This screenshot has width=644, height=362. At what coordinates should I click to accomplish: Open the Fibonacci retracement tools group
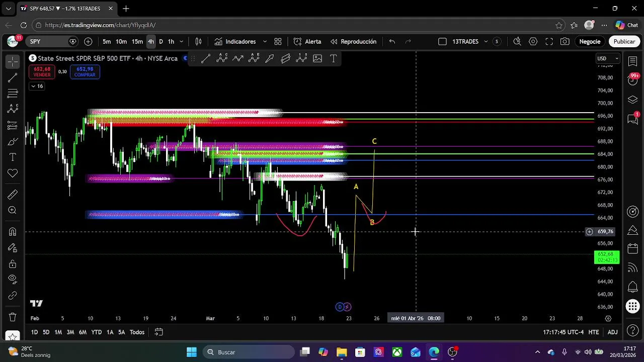tap(13, 94)
